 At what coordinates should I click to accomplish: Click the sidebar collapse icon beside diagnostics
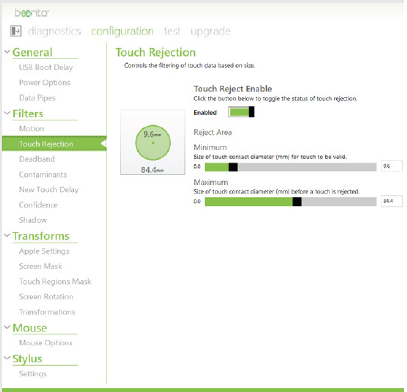click(x=16, y=31)
